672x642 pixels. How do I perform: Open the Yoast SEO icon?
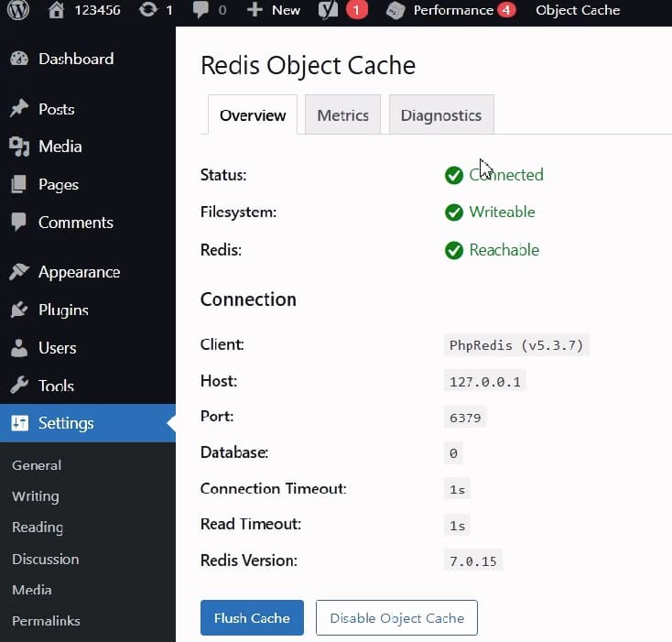328,10
